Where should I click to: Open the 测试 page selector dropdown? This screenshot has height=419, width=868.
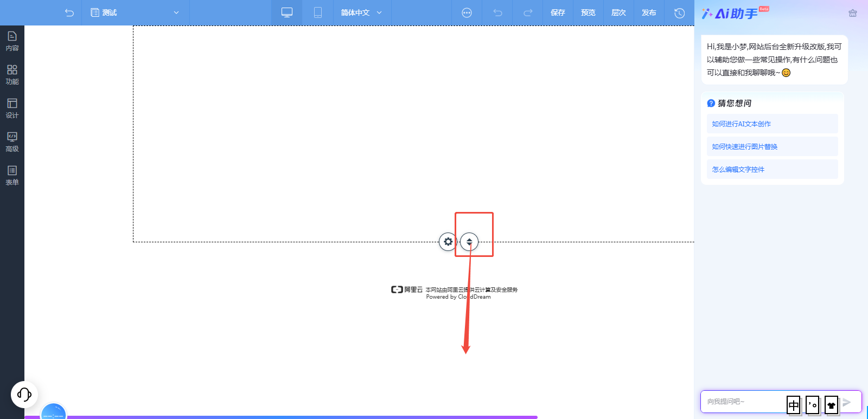[135, 12]
